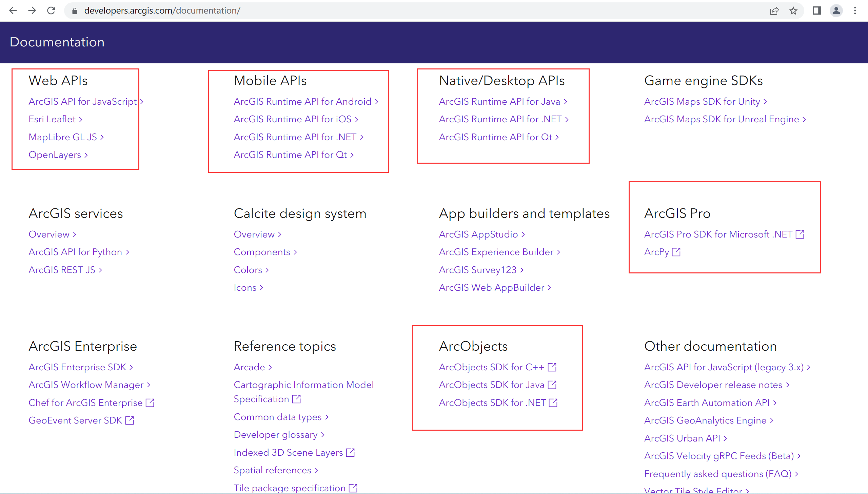
Task: Open Spatial references link
Action: 276,470
